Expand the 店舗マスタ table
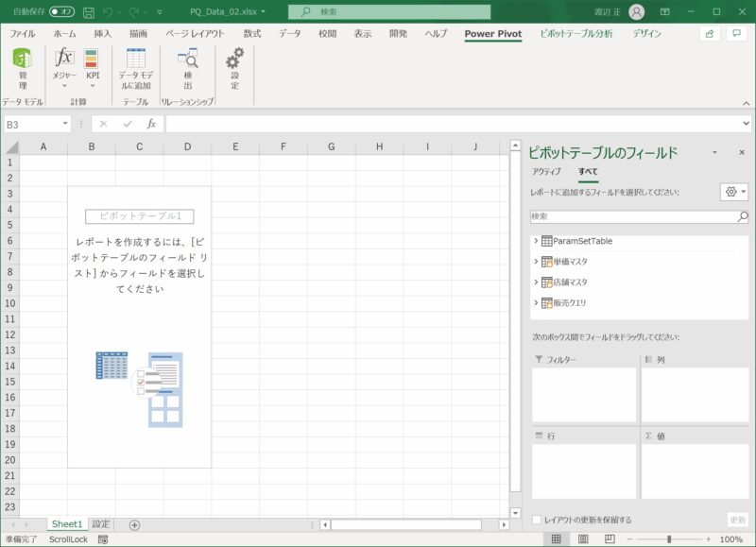Image resolution: width=756 pixels, height=547 pixels. click(x=536, y=282)
